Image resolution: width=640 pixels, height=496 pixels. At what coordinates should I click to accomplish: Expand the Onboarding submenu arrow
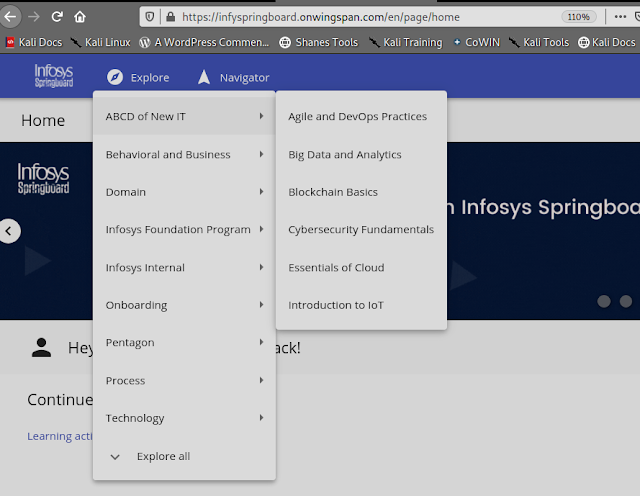(x=261, y=305)
